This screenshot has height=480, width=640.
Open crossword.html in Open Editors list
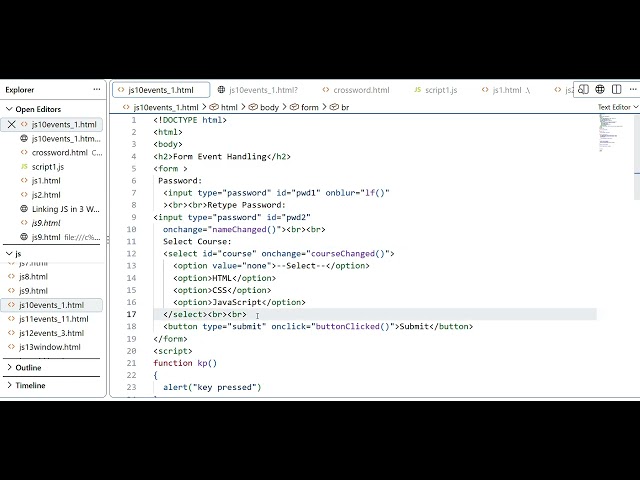60,153
